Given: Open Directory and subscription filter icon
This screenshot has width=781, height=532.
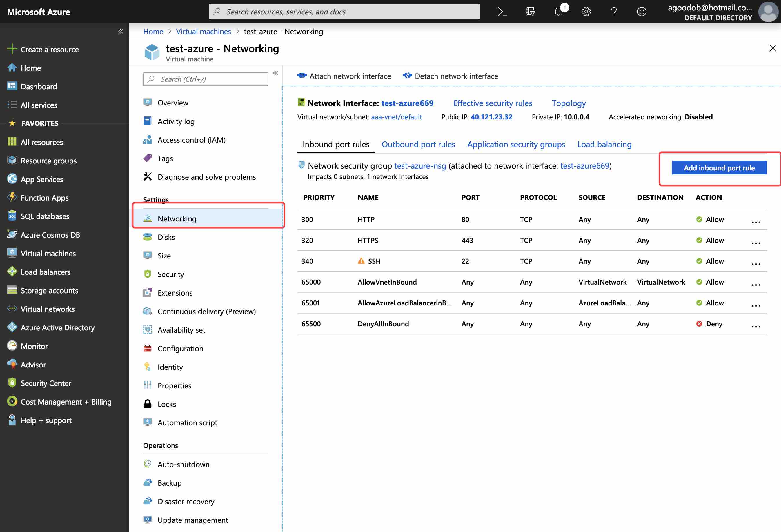Looking at the screenshot, I should 530,12.
